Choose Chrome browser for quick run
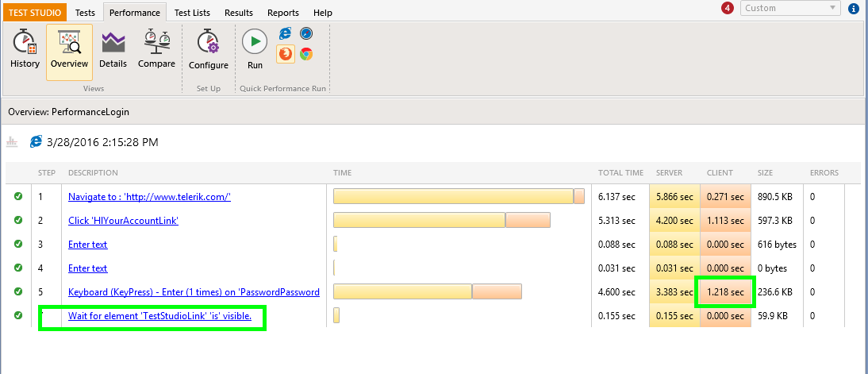 (306, 54)
